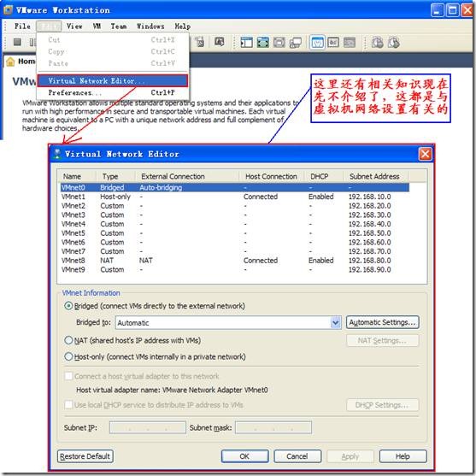The height and width of the screenshot is (476, 476).
Task: Open the VM menu
Action: pyautogui.click(x=97, y=26)
